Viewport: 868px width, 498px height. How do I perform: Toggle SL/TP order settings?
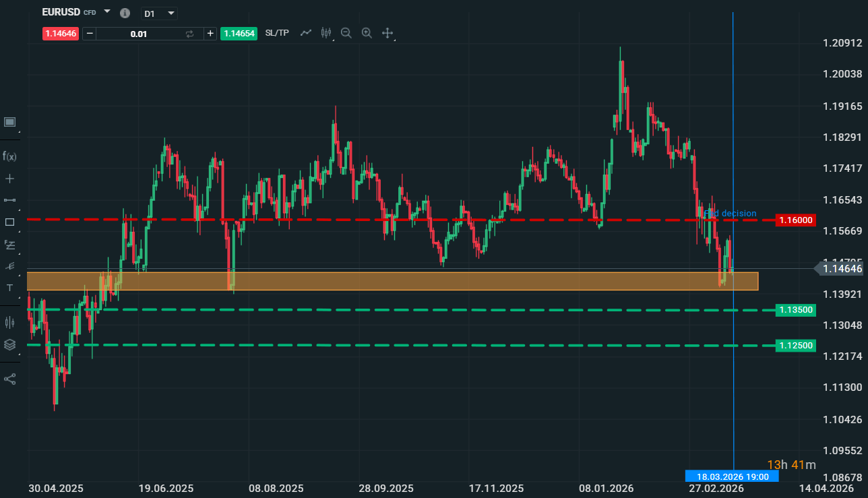[277, 33]
